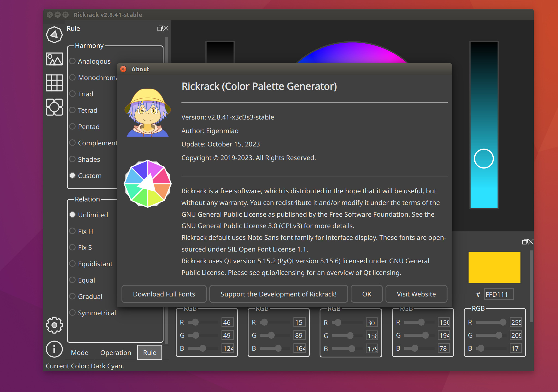This screenshot has height=392, width=558.
Task: Detach the Rule panel using its float icon
Action: 160,28
